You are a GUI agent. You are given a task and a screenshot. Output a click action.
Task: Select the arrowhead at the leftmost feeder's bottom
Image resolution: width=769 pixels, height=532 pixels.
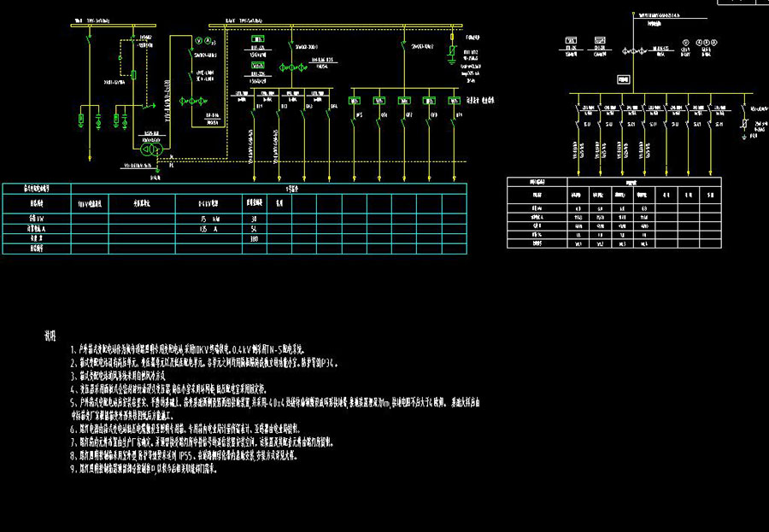257,178
